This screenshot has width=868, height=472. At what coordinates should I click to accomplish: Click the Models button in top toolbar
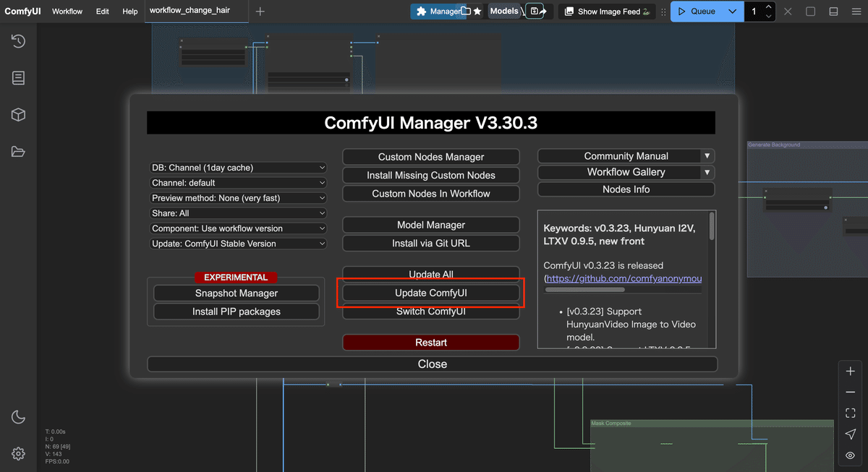tap(504, 12)
